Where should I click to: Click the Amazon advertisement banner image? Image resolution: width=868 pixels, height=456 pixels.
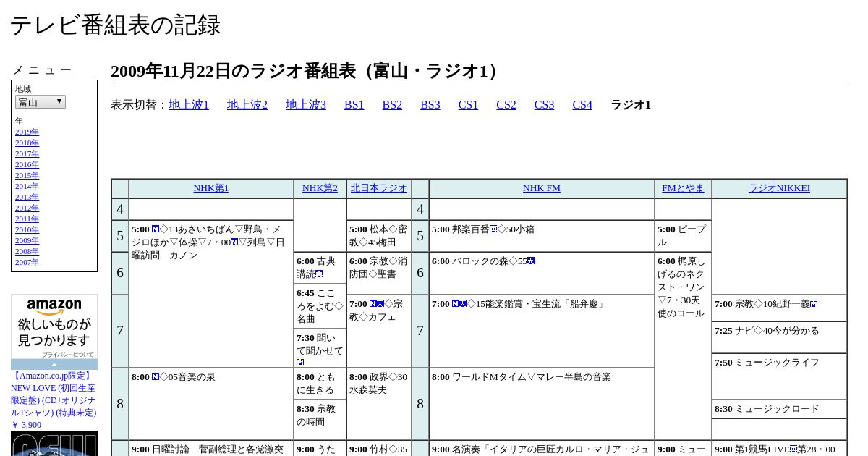pyautogui.click(x=54, y=326)
